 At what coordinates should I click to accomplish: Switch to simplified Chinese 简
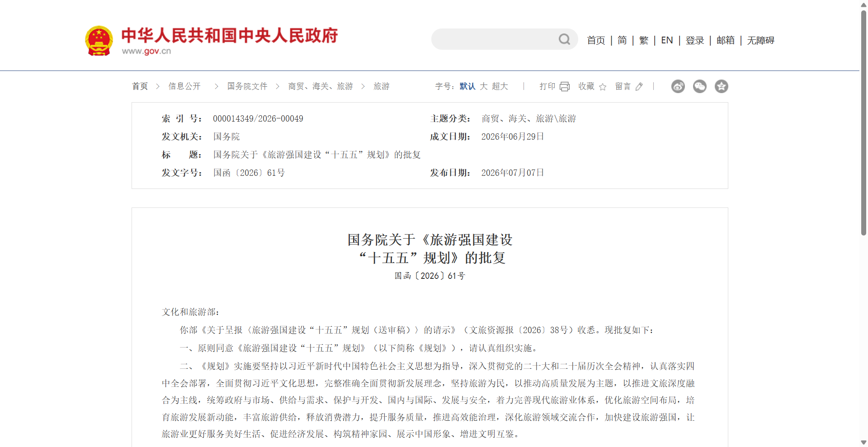pos(622,40)
